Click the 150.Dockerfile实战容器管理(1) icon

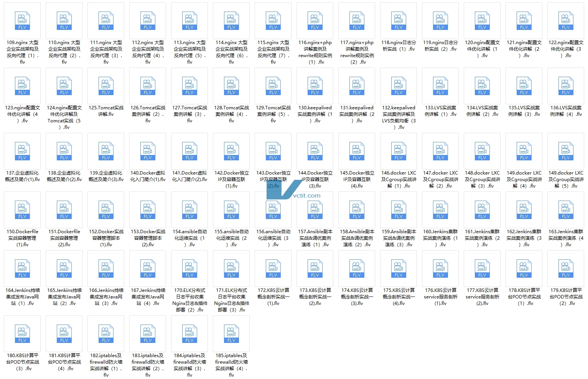coord(22,210)
